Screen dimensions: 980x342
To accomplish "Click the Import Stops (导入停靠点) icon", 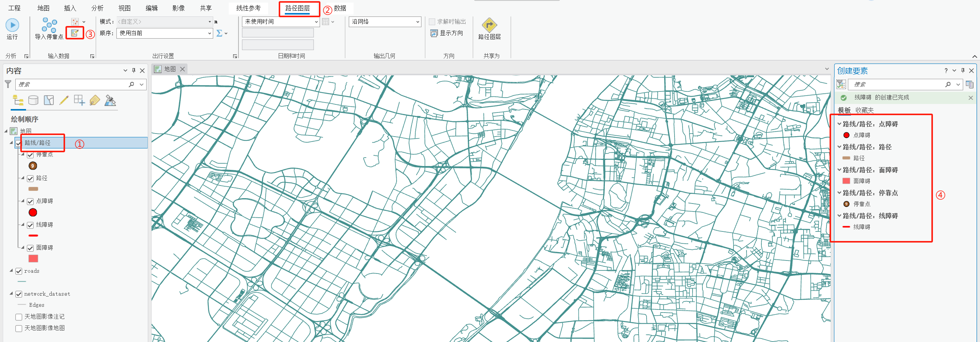I will (49, 29).
